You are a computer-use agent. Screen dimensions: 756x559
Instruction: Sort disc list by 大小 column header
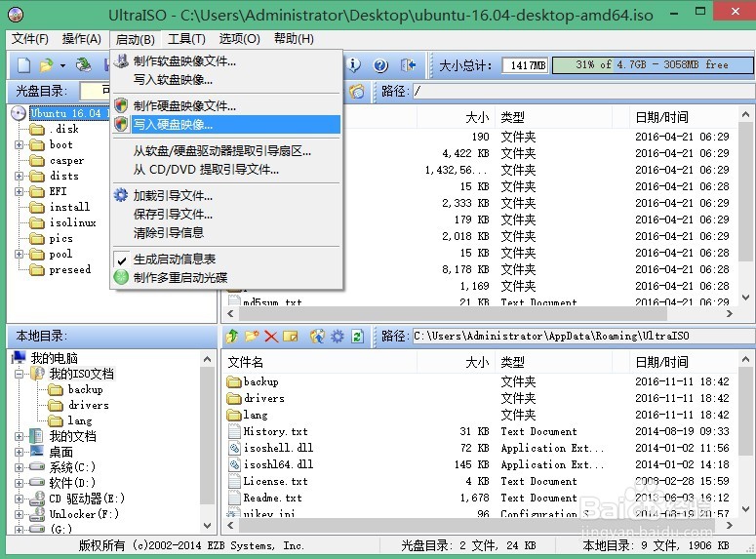(456, 117)
